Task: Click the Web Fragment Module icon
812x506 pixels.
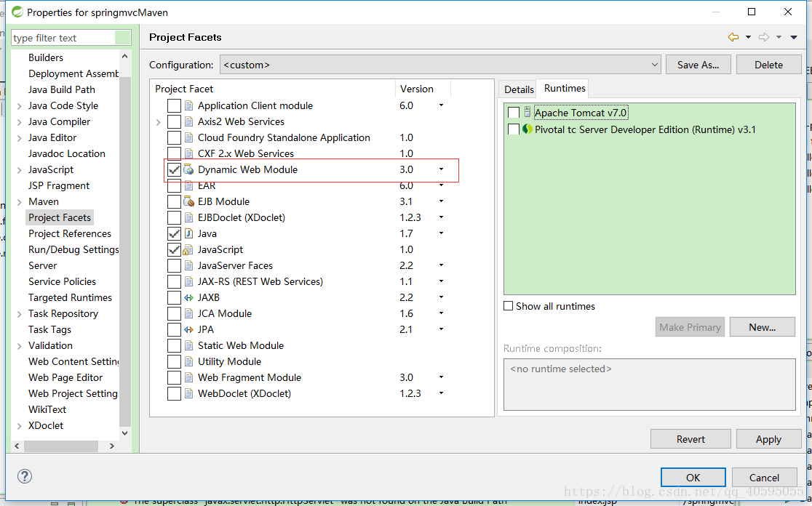Action: (x=188, y=378)
